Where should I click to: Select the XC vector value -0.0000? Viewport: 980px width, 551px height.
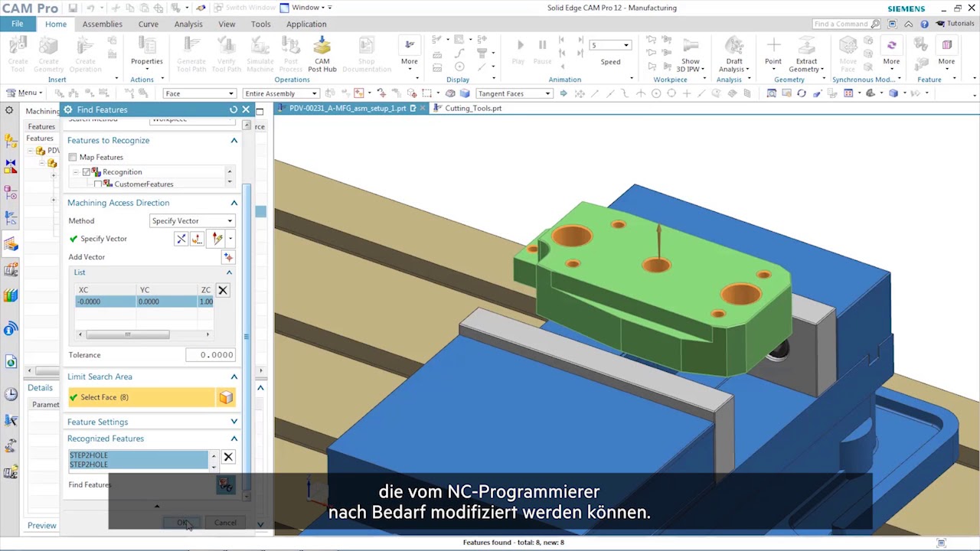pyautogui.click(x=105, y=302)
